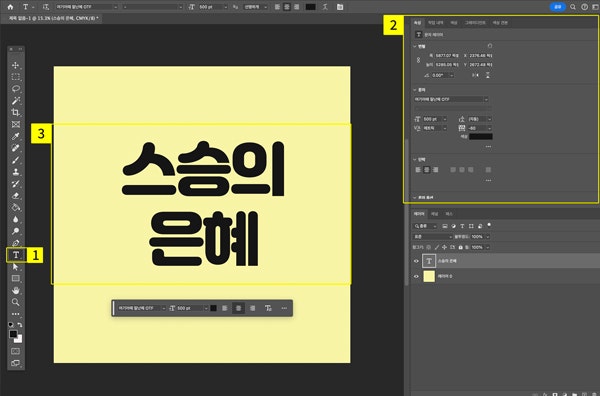This screenshot has width=600, height=396.
Task: Select the Frame tool
Action: tap(16, 124)
